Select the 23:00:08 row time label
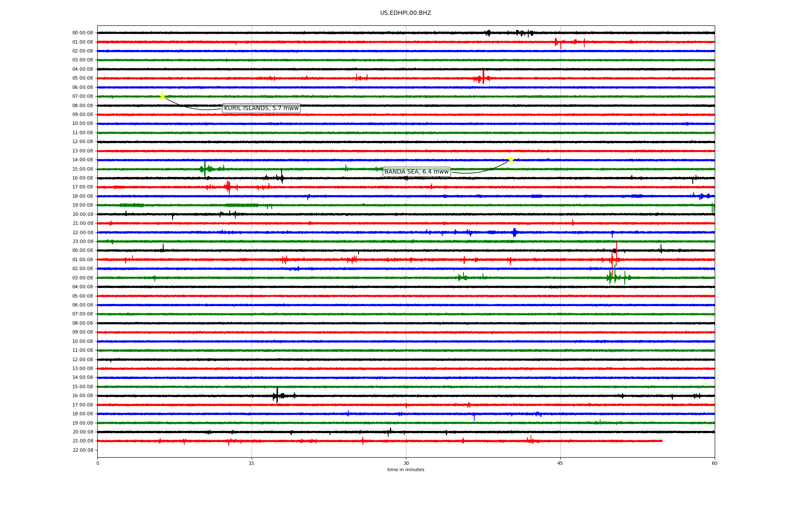 click(82, 242)
